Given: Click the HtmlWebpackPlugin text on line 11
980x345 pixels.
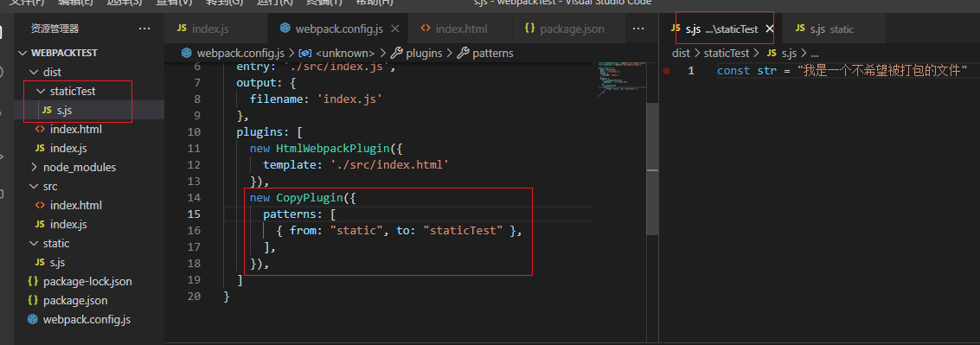Looking at the screenshot, I should pyautogui.click(x=332, y=149).
